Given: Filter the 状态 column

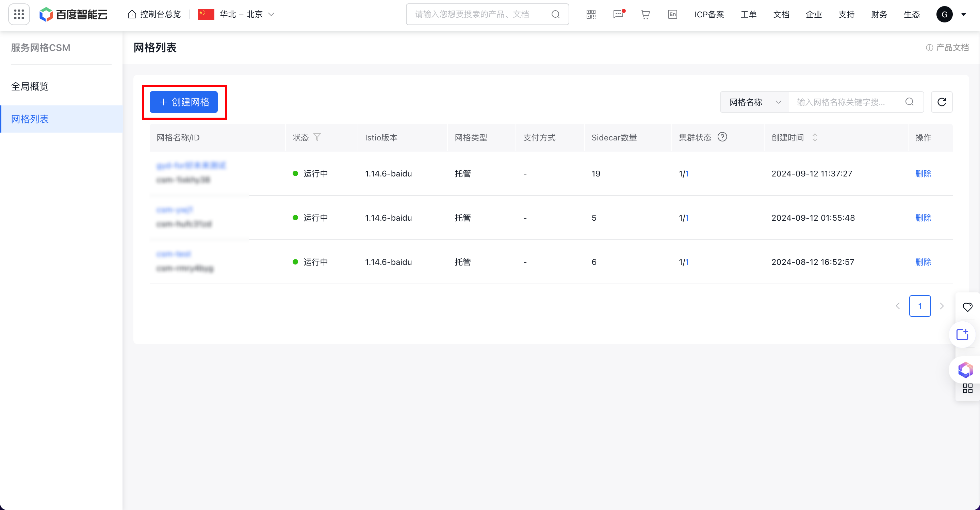Looking at the screenshot, I should click(317, 137).
